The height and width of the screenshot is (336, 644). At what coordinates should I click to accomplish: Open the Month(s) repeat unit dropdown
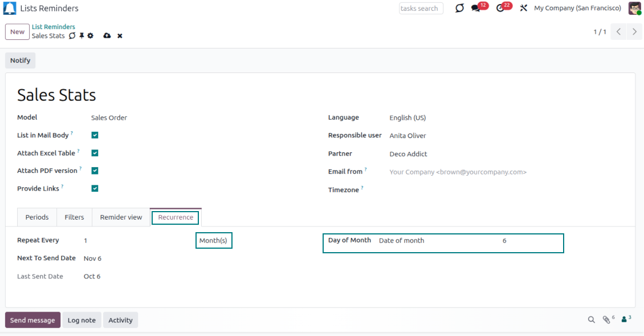(x=214, y=241)
